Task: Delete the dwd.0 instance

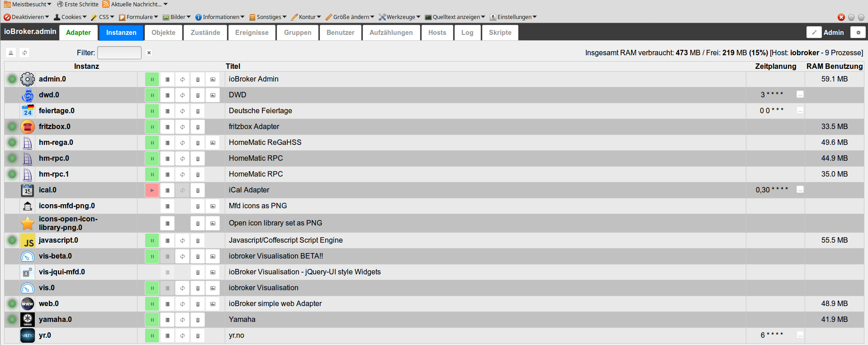Action: pyautogui.click(x=198, y=95)
